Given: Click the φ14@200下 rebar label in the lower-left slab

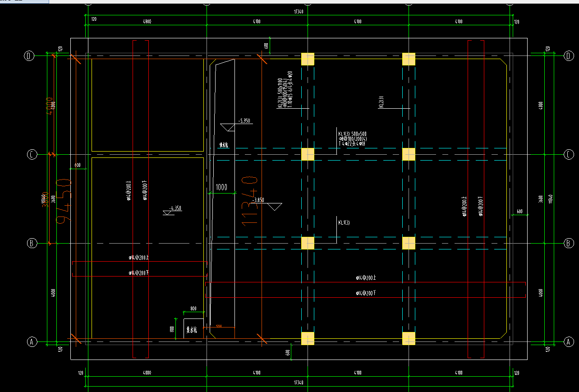Looking at the screenshot, I should [x=139, y=272].
